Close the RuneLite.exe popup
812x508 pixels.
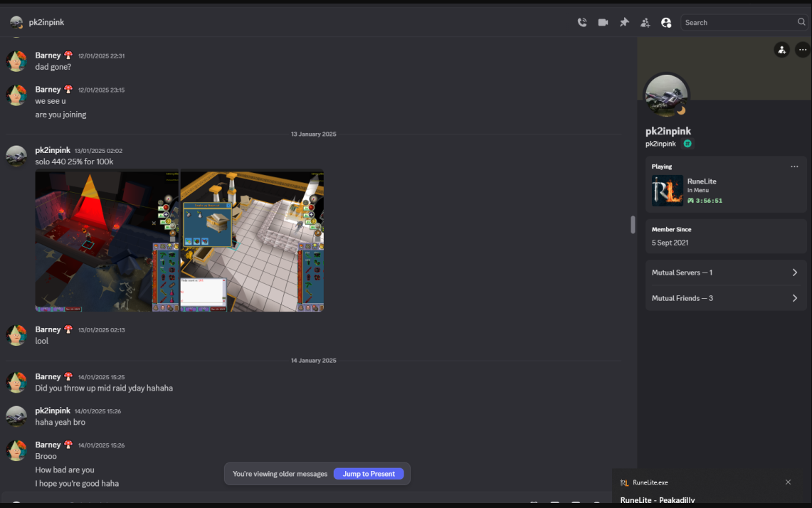tap(789, 482)
